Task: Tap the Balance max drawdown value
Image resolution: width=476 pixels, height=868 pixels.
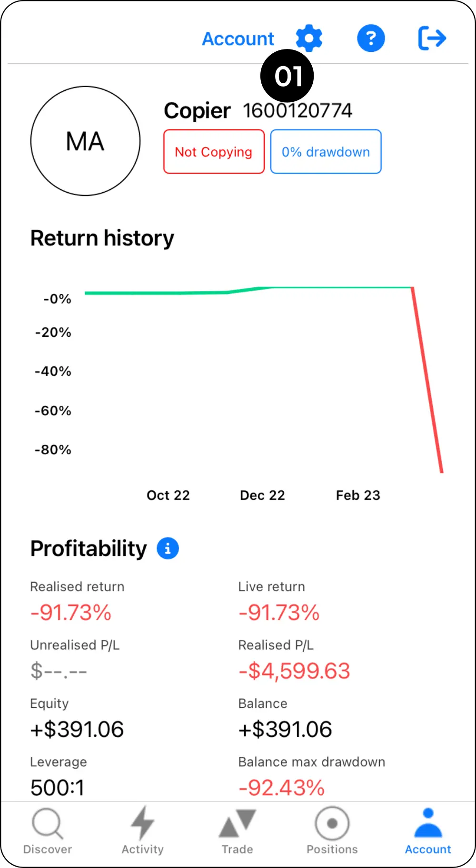Action: [x=281, y=788]
